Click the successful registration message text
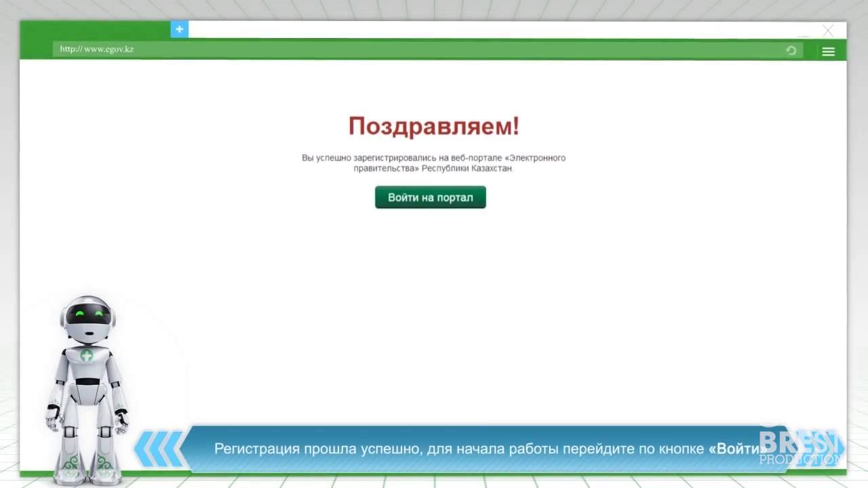 433,163
